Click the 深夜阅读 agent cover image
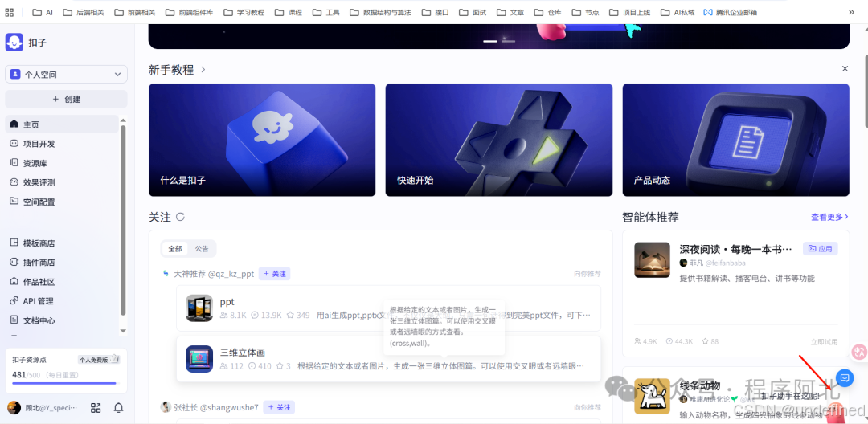The width and height of the screenshot is (868, 424). 652,260
